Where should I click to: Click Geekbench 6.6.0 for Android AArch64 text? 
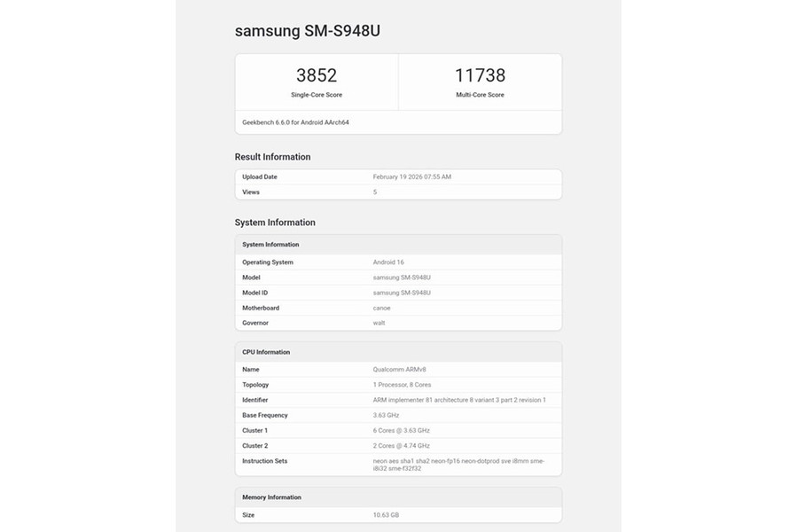pyautogui.click(x=295, y=122)
